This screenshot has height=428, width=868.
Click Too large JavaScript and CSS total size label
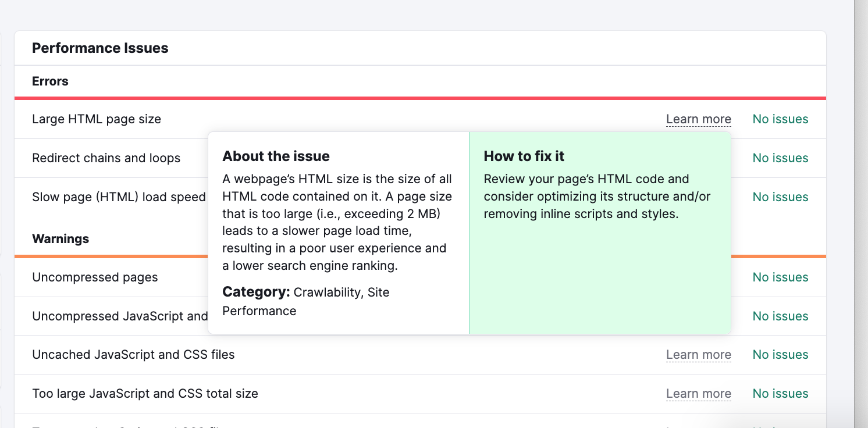click(145, 394)
